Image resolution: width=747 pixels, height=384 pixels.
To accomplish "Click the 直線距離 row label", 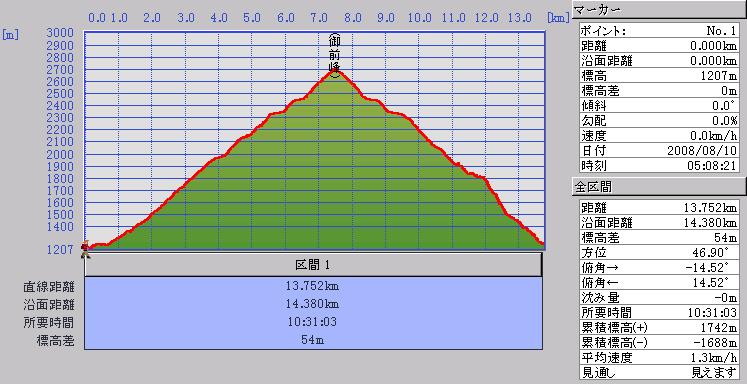I will click(49, 287).
